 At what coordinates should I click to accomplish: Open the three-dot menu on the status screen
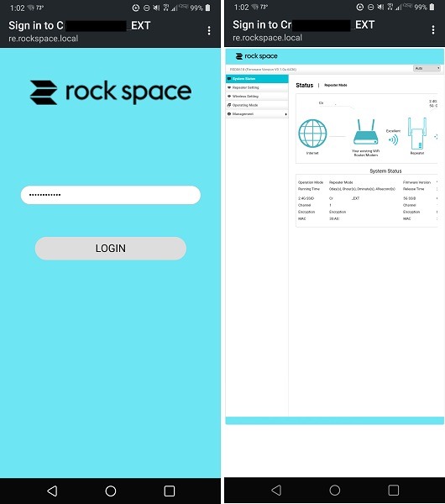[x=433, y=30]
